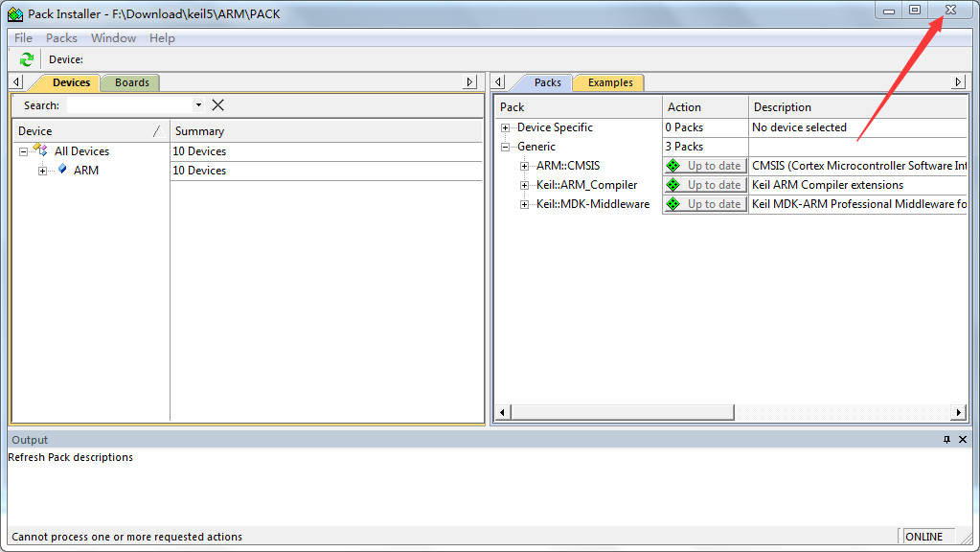
Task: Focus the Search input field
Action: click(129, 105)
